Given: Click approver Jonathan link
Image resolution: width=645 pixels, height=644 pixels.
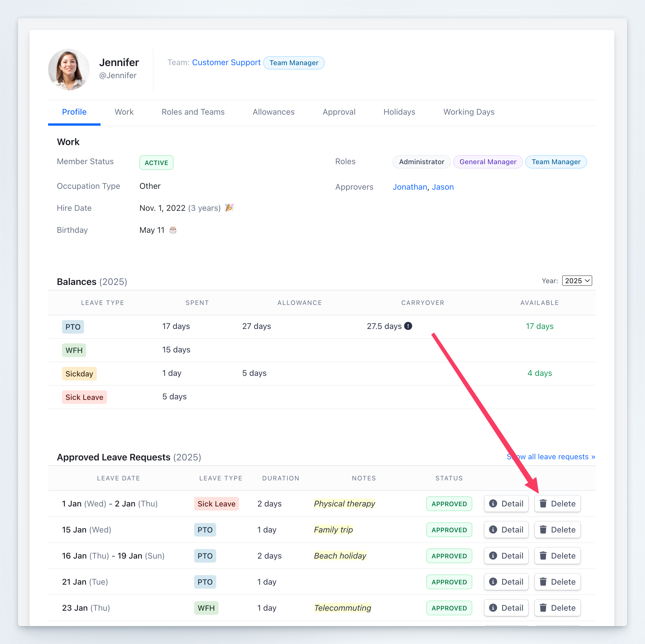Looking at the screenshot, I should [410, 187].
